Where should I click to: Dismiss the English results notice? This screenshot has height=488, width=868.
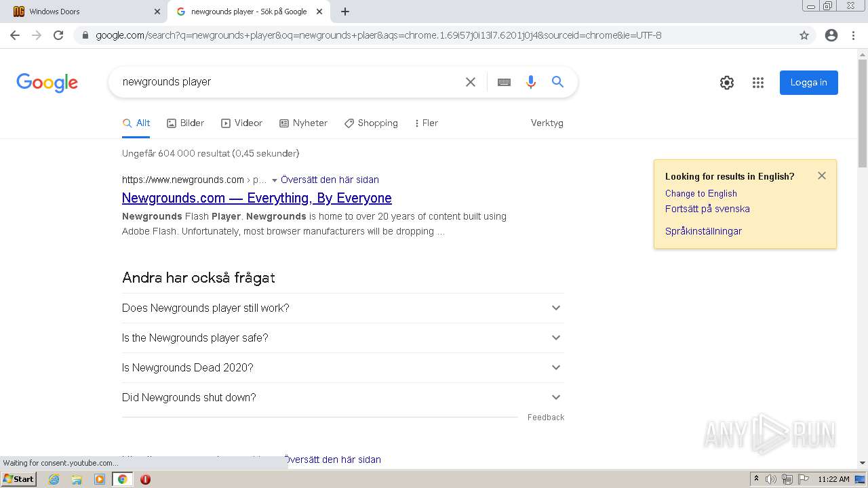coord(822,176)
